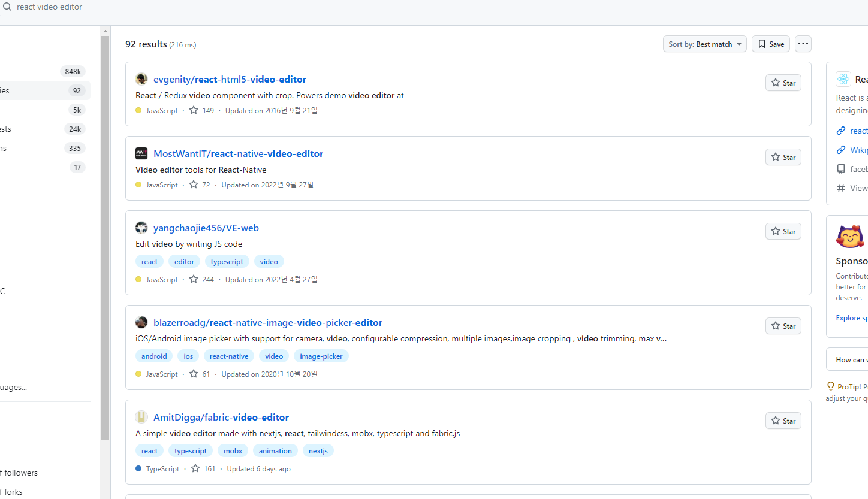
Task: Follow the 'Explore sp...' sponsors link
Action: tap(851, 318)
